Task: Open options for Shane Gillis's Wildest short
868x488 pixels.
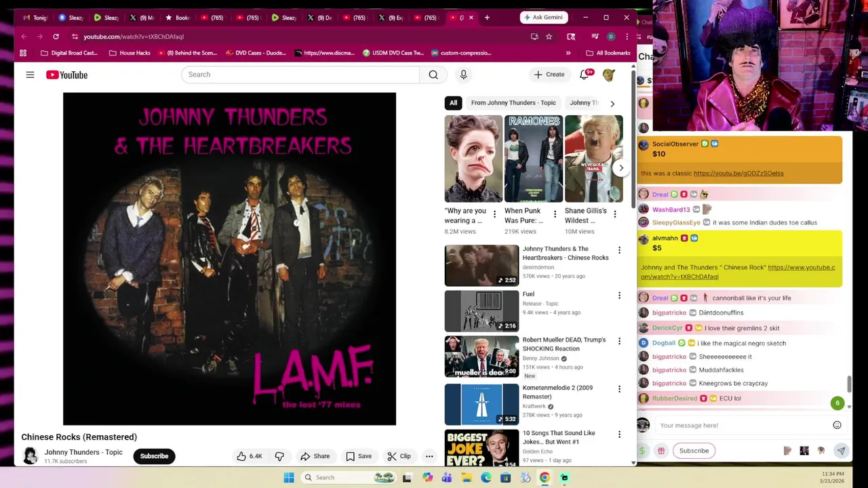Action: click(x=615, y=215)
